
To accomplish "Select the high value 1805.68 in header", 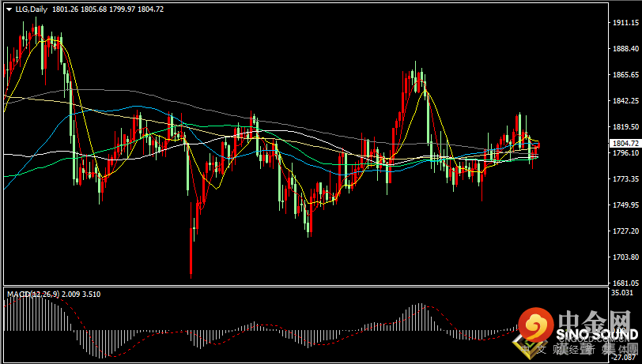I will pyautogui.click(x=94, y=9).
